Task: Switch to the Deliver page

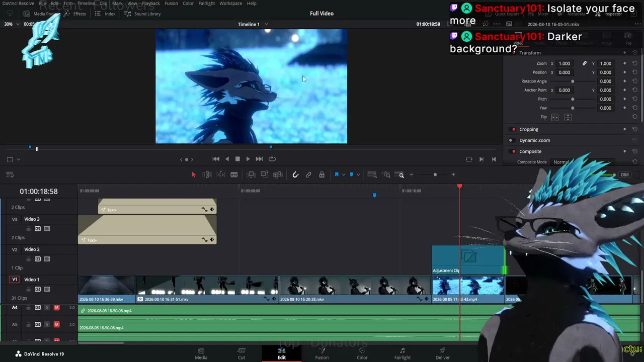Action: coord(443,354)
